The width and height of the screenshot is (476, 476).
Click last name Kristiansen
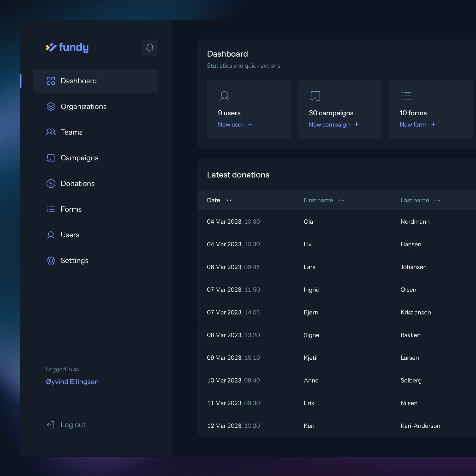tap(415, 312)
